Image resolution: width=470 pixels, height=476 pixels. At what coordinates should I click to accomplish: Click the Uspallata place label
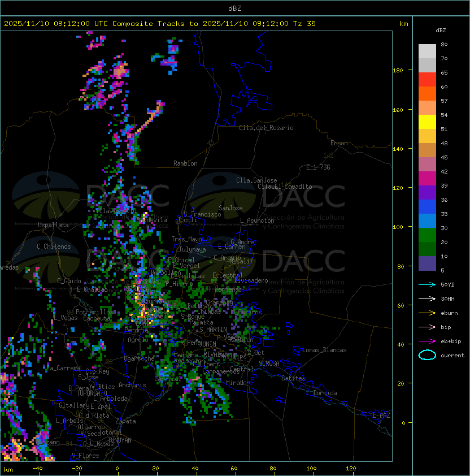[53, 225]
